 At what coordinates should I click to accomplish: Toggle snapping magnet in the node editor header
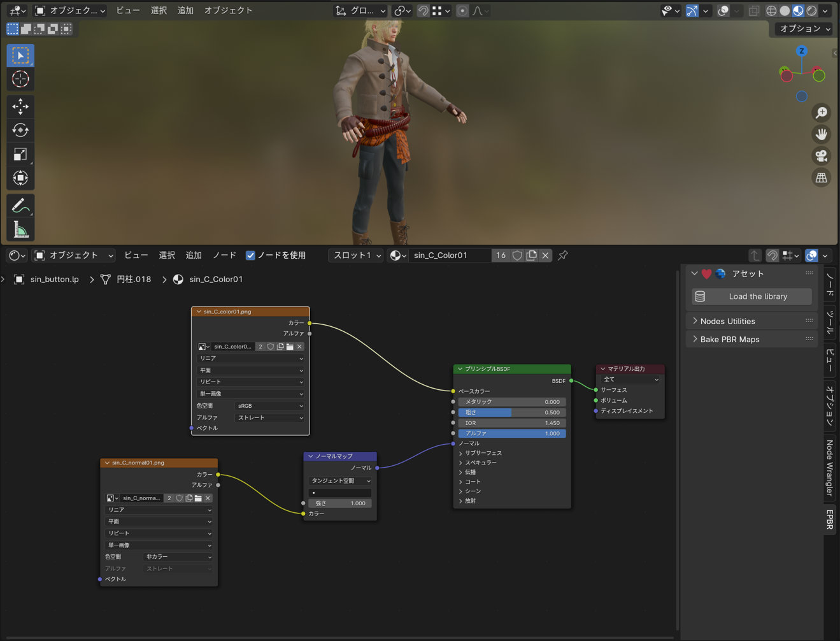point(772,256)
